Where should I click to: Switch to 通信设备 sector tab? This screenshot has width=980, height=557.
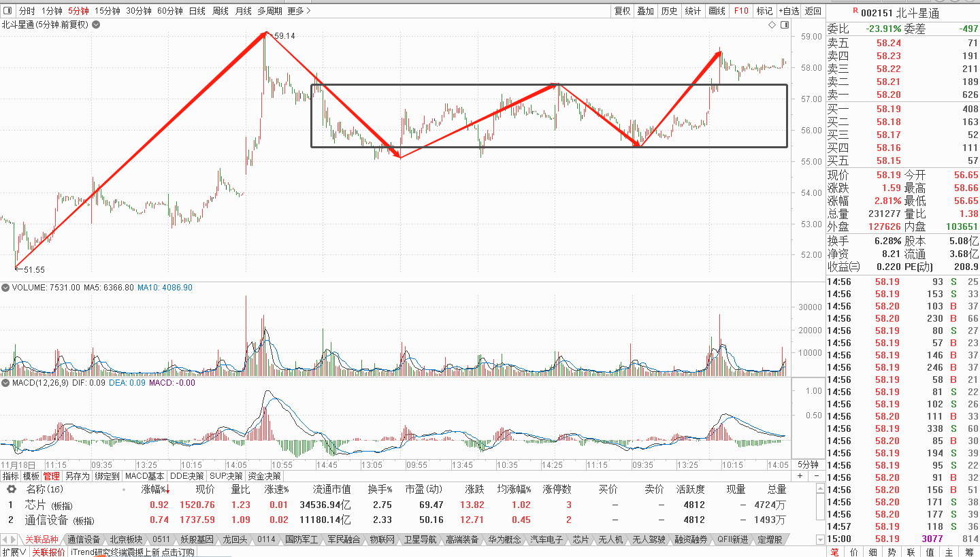point(84,539)
